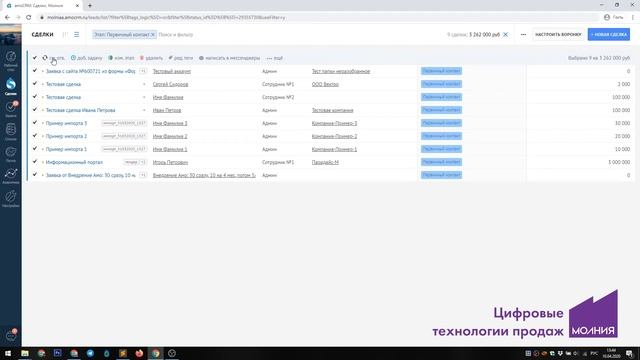Open contact Иван Петров
Viewport: 640px width, 360px height.
click(x=167, y=110)
